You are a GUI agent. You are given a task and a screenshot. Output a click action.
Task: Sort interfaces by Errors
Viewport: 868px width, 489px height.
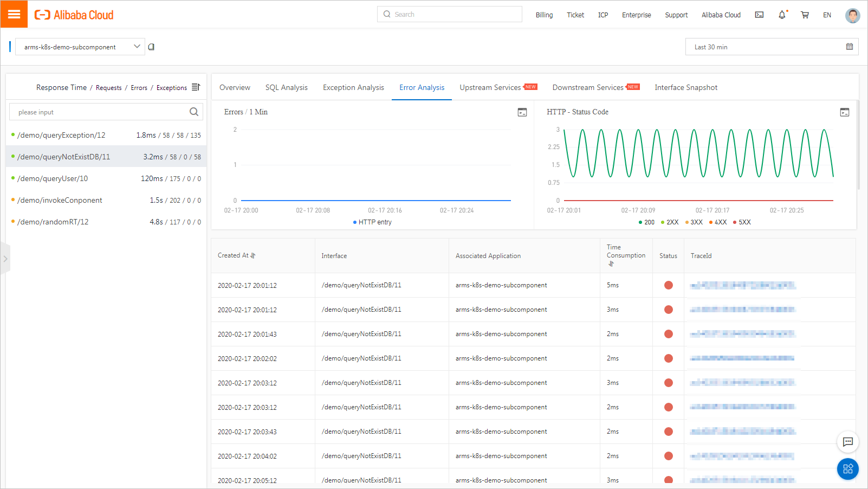pyautogui.click(x=139, y=88)
